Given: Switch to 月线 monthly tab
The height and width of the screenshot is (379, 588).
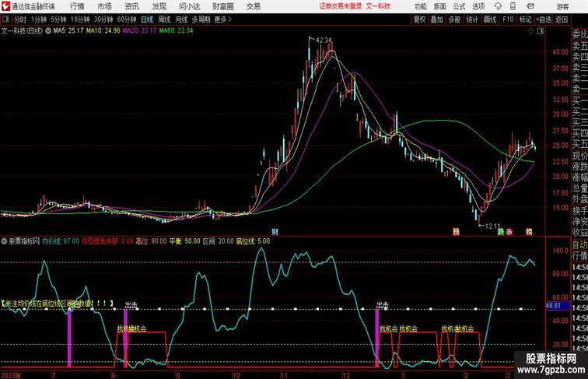Looking at the screenshot, I should click(x=181, y=19).
